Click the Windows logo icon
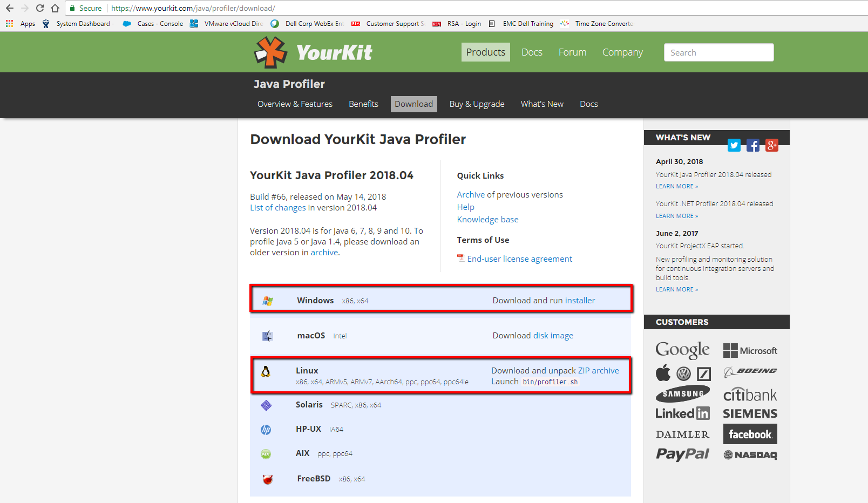The width and height of the screenshot is (868, 503). (x=267, y=300)
